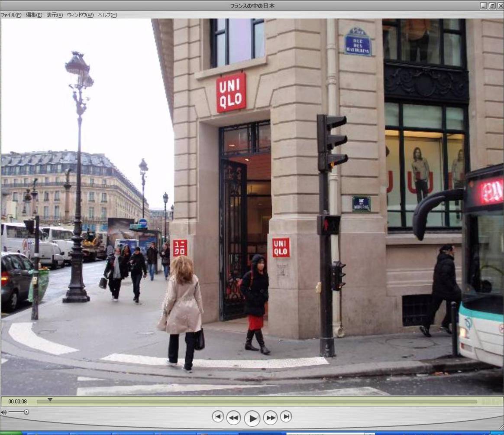The height and width of the screenshot is (435, 504).
Task: Mute audio with the speaker icon
Action: pyautogui.click(x=3, y=412)
